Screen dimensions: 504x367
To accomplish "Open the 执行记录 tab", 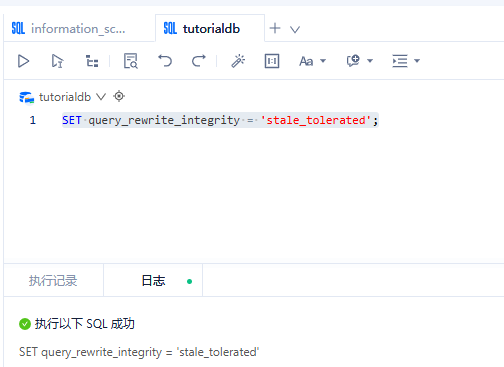I will [x=53, y=281].
